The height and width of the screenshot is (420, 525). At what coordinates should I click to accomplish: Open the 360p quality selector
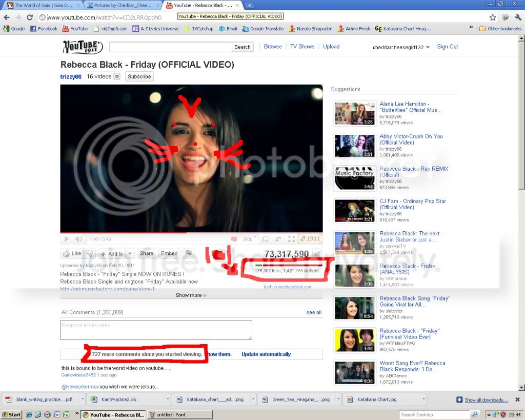click(249, 239)
